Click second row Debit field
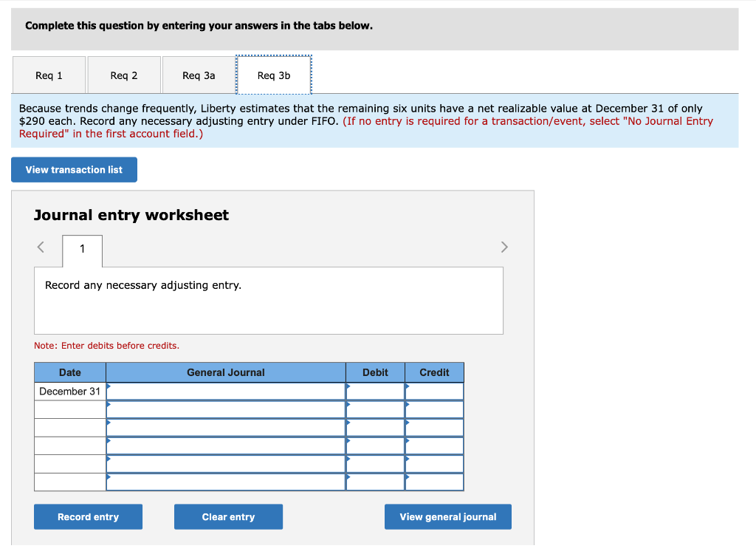Screen dimensions: 756x557 pos(375,409)
